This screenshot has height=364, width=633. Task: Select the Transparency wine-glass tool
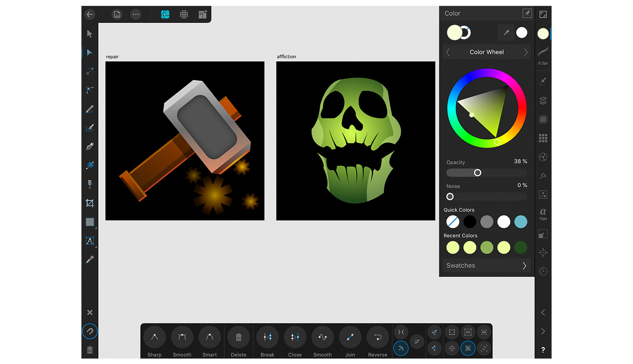90,184
